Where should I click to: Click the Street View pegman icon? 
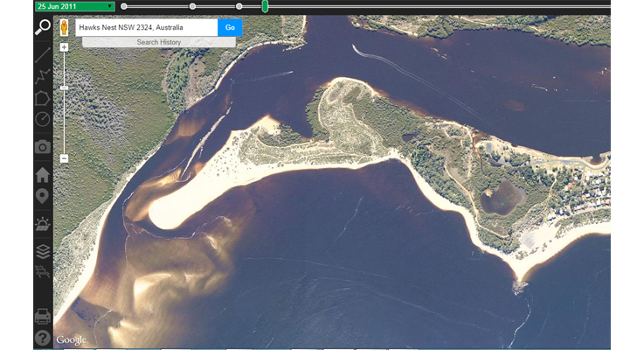pyautogui.click(x=65, y=28)
